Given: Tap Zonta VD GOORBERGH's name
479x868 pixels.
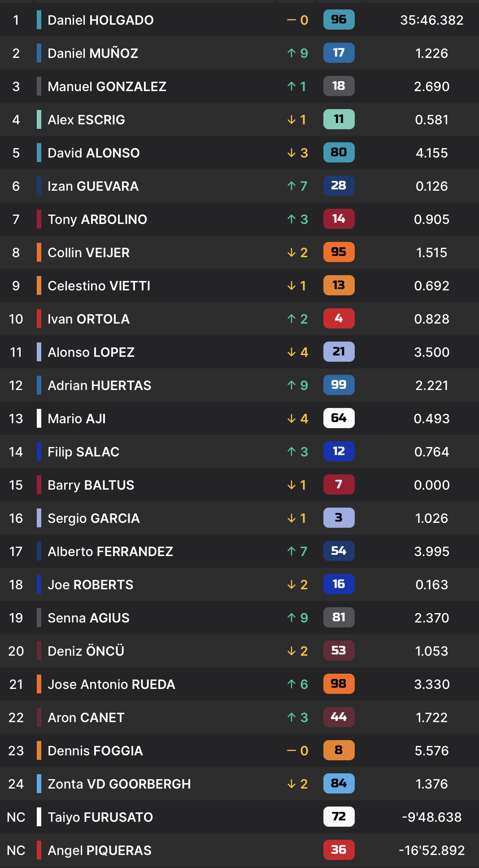Looking at the screenshot, I should coord(119,784).
